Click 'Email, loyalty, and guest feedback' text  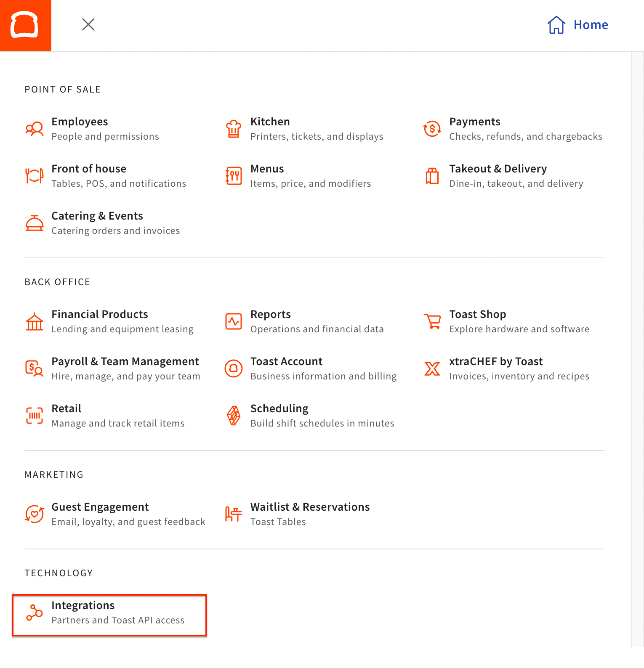(128, 522)
